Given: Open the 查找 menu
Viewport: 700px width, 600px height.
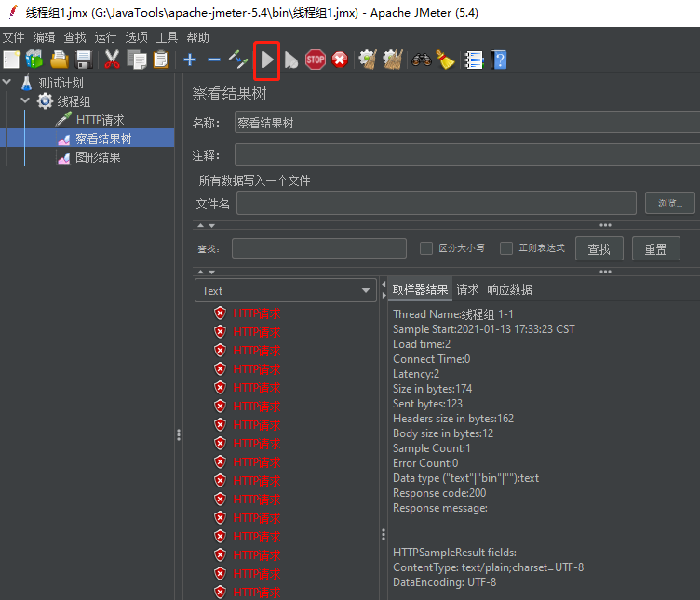Looking at the screenshot, I should [x=74, y=37].
